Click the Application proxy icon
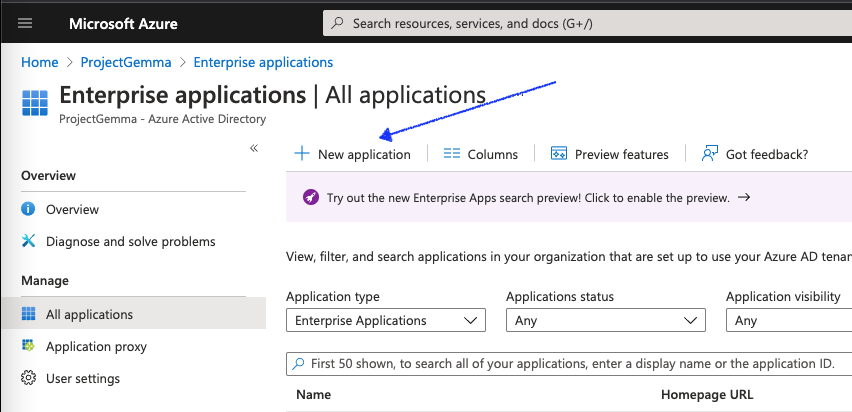The width and height of the screenshot is (852, 412). coord(28,346)
